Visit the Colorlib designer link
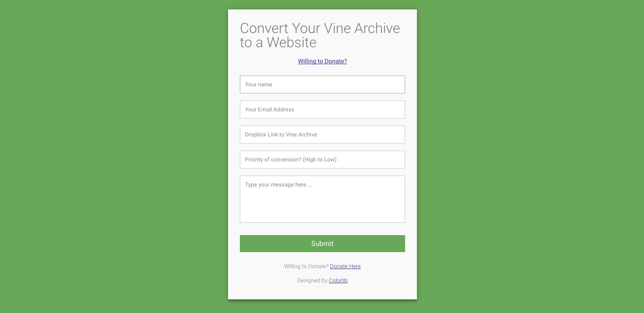 click(338, 280)
